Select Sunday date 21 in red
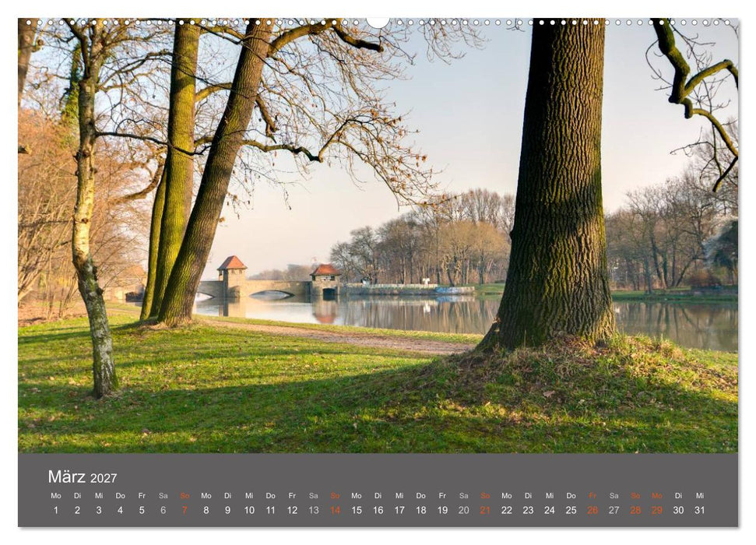The image size is (756, 545). tap(485, 510)
